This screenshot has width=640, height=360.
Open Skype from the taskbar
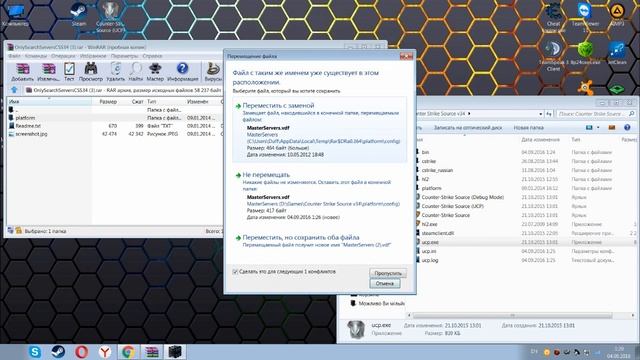pyautogui.click(x=35, y=351)
